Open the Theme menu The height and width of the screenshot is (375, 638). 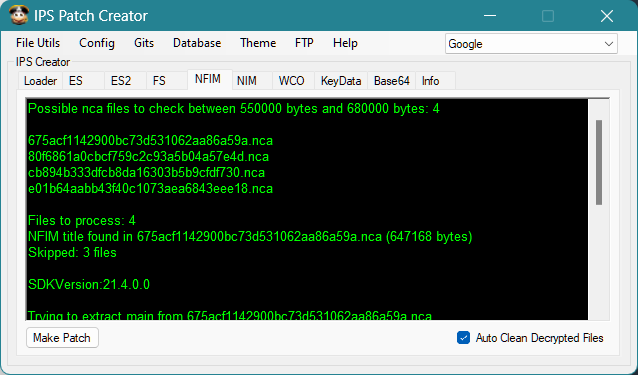[x=258, y=43]
